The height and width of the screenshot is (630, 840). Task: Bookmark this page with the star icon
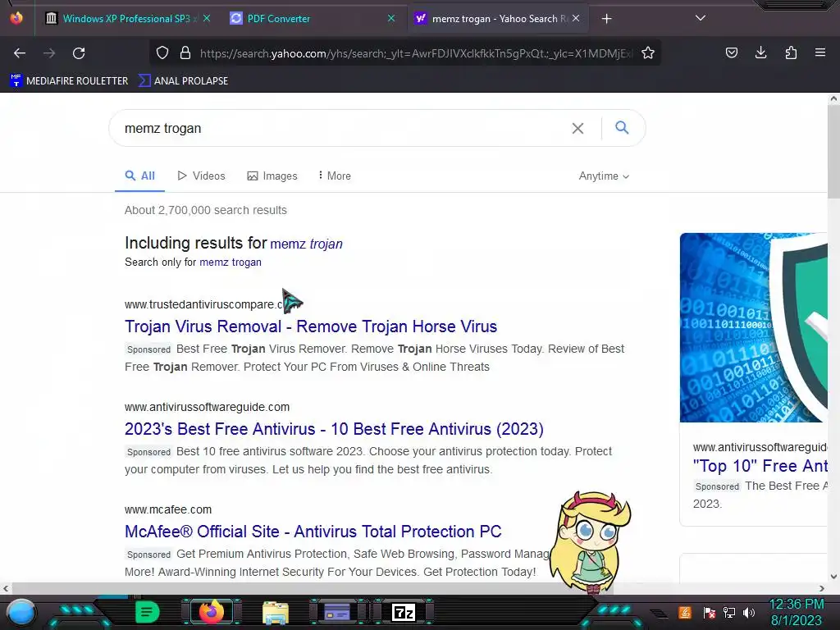pyautogui.click(x=648, y=53)
